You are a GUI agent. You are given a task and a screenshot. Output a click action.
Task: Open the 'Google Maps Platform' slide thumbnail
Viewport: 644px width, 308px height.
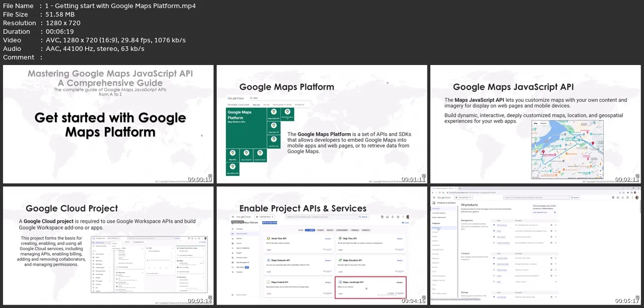pos(322,124)
